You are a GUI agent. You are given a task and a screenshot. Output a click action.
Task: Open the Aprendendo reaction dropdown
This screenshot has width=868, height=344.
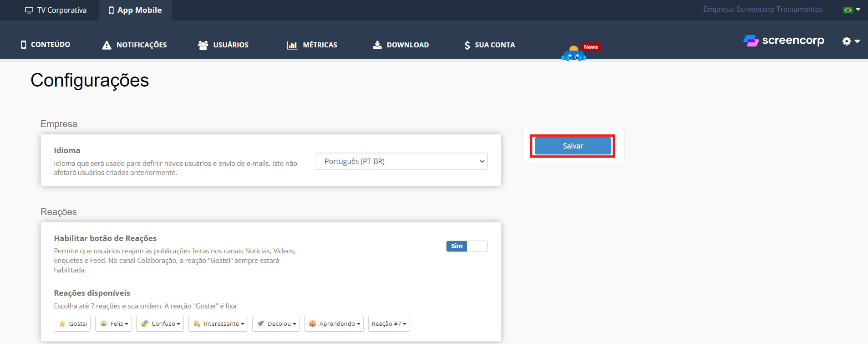(334, 323)
